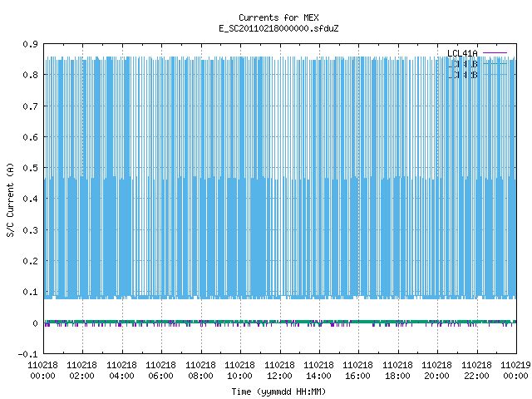
Task: Click the y-axis tick label '0.8'
Action: tap(30, 75)
